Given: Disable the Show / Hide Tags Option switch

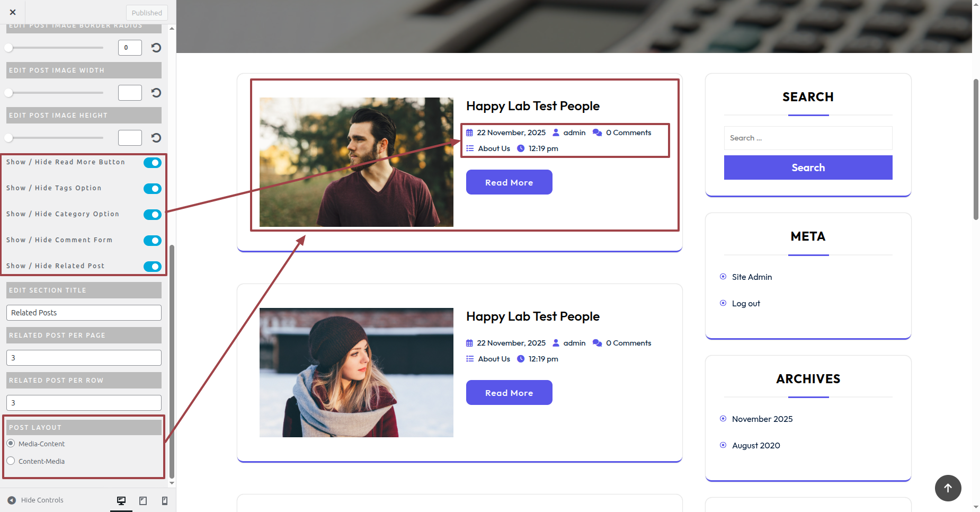Looking at the screenshot, I should pyautogui.click(x=153, y=189).
